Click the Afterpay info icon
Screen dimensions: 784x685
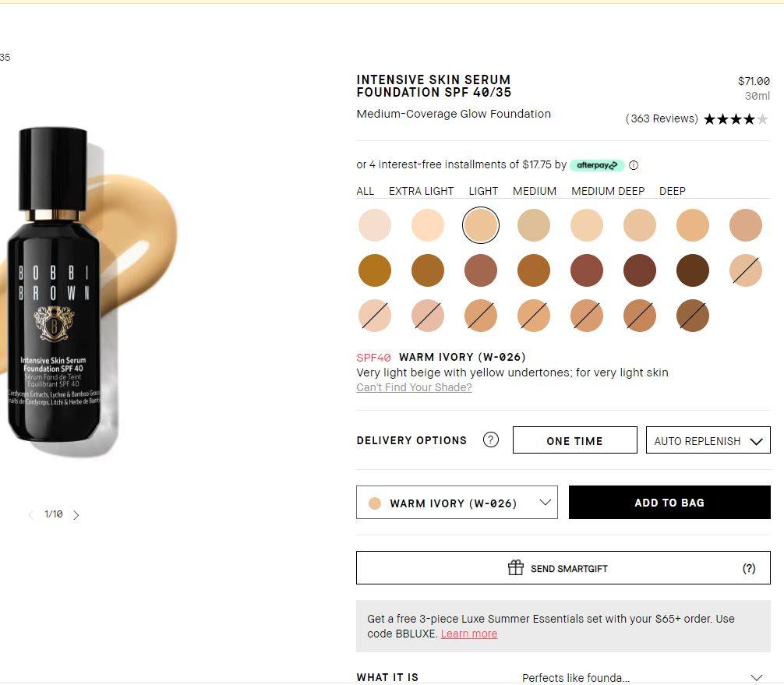[634, 165]
